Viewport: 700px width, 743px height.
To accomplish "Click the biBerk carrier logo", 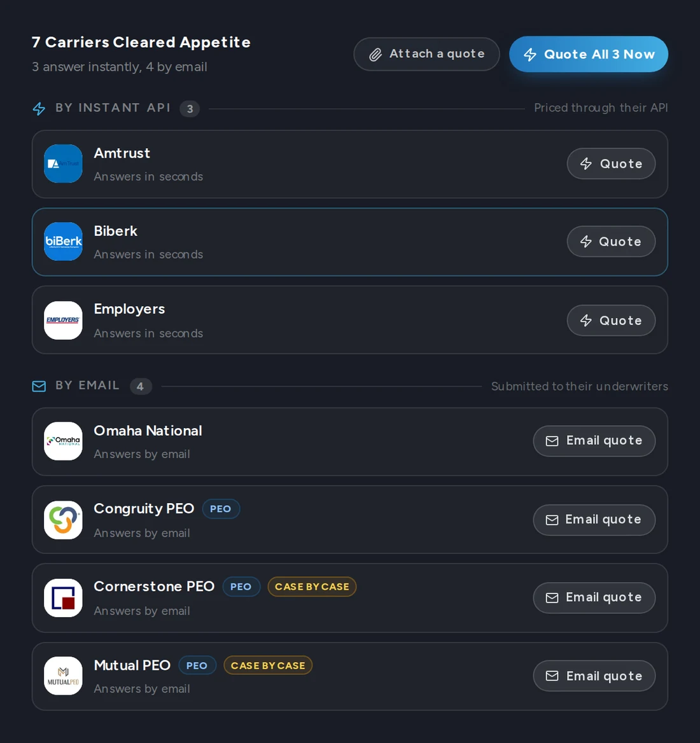I will 63,241.
